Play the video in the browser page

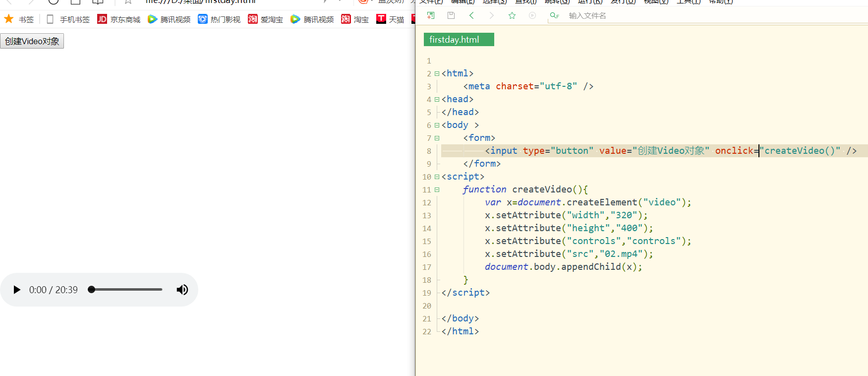pyautogui.click(x=17, y=290)
